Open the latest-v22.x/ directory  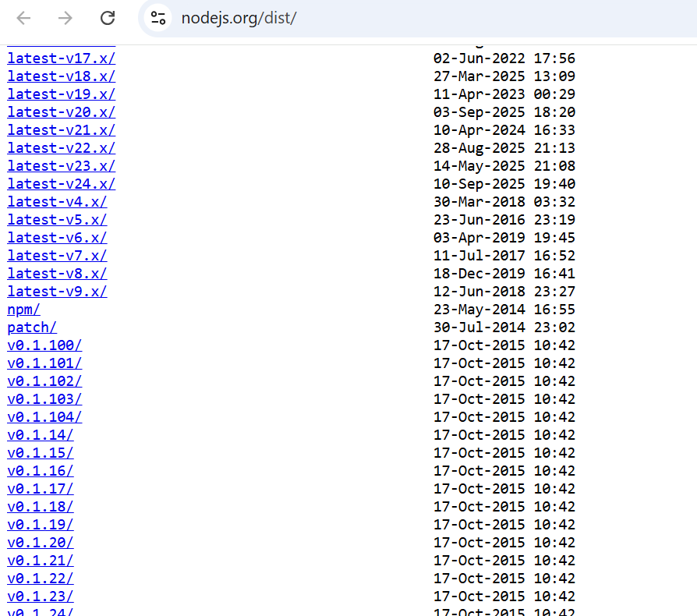(x=62, y=148)
